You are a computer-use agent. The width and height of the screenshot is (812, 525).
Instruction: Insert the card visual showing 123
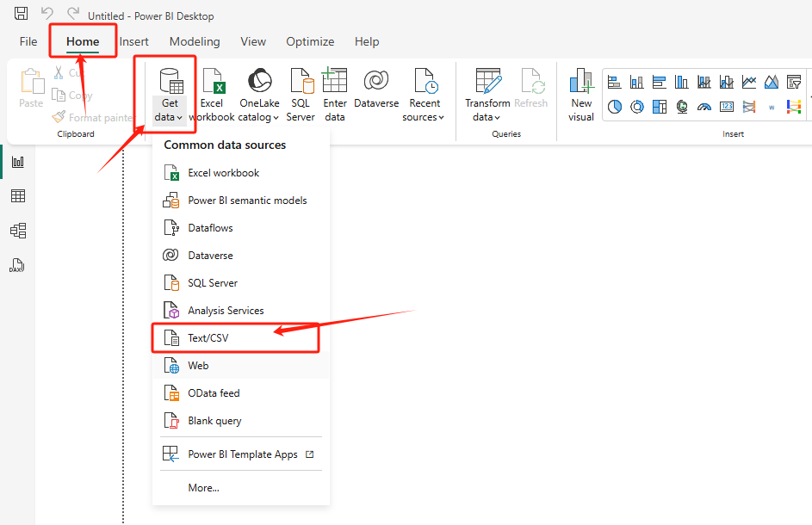coord(727,107)
